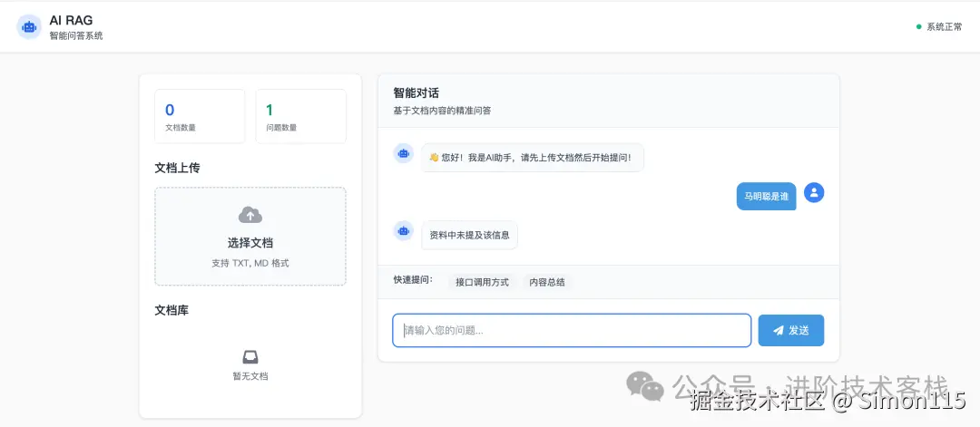Click the empty inbox tray icon
Viewport: 980px width, 427px height.
tap(250, 357)
